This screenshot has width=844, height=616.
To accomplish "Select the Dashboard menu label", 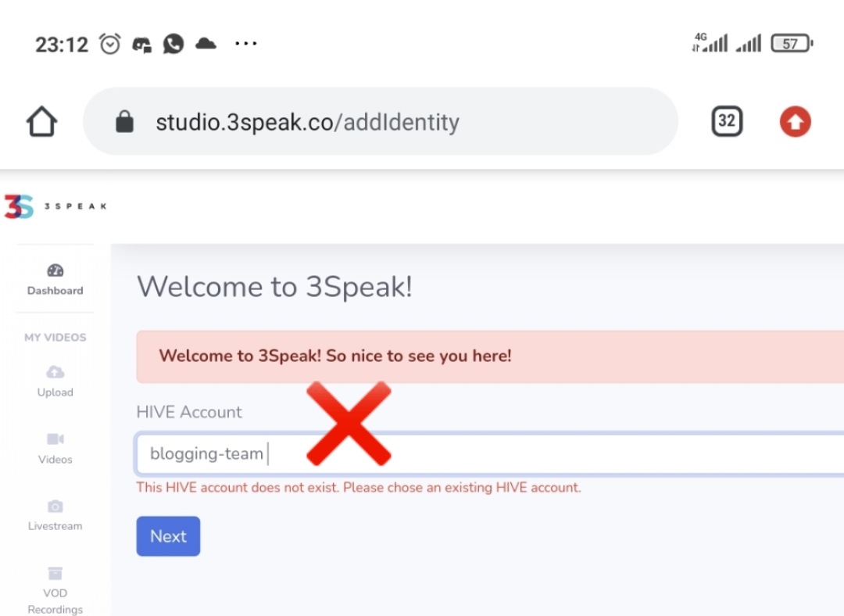I will point(55,291).
